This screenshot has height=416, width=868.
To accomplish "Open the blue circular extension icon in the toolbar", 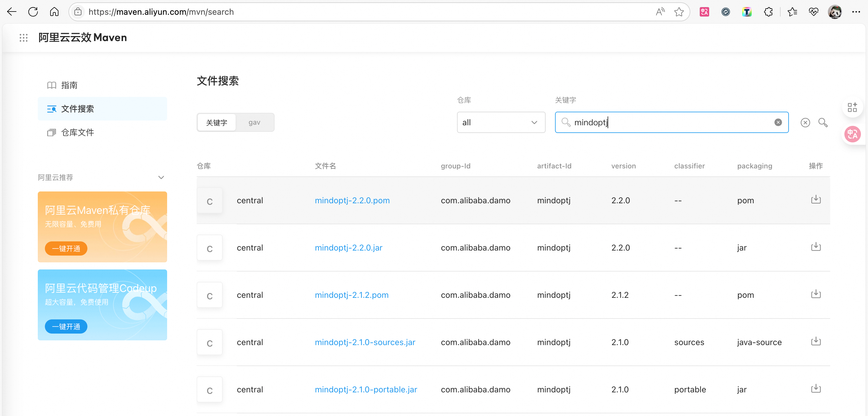I will pos(725,12).
